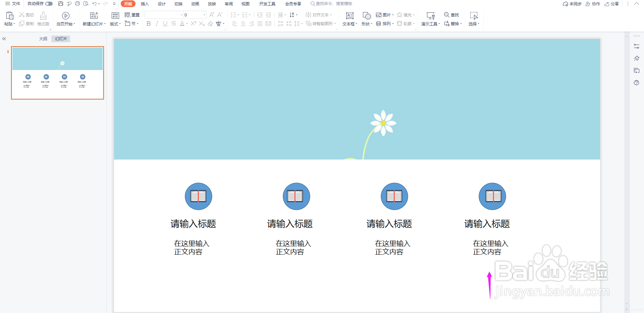Open the 图片 picture dropdown
644x313 pixels.
point(385,15)
